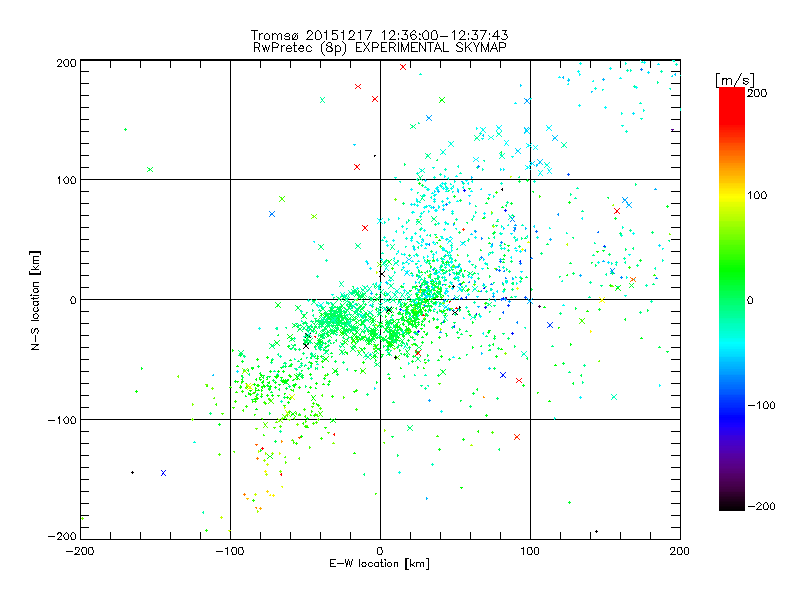Click the colorbar label '200' at top
This screenshot has width=800, height=600.
(x=757, y=93)
